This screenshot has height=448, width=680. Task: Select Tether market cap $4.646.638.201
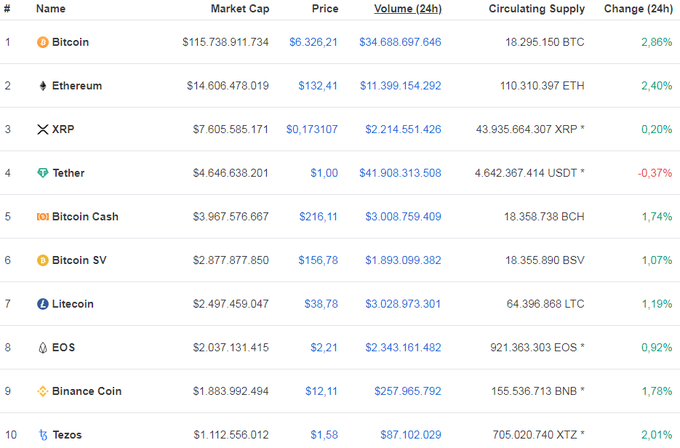tap(231, 173)
